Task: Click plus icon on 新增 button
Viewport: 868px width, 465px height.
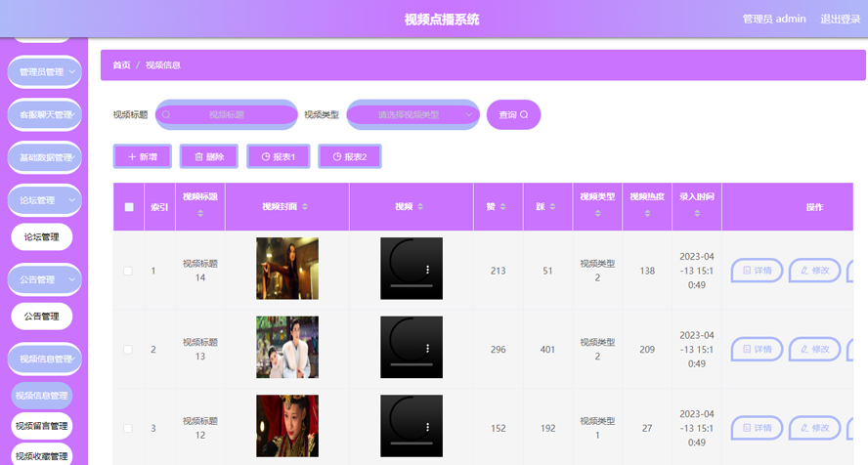Action: click(132, 157)
